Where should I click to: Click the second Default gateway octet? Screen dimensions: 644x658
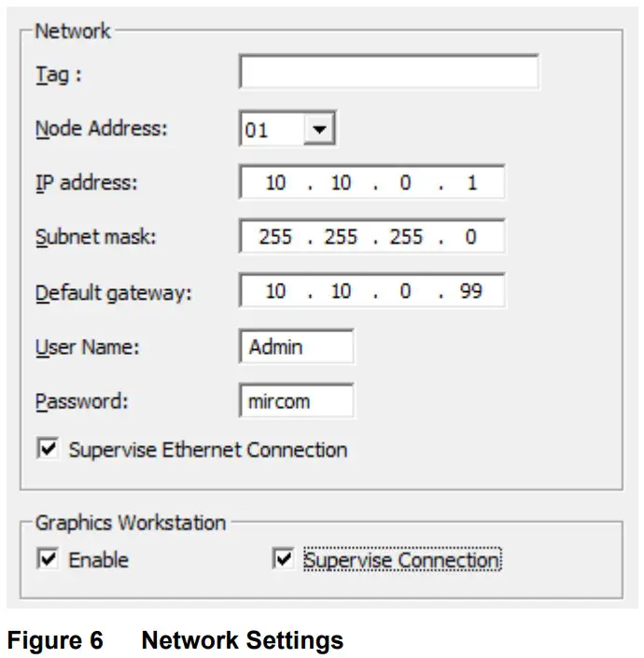click(341, 291)
